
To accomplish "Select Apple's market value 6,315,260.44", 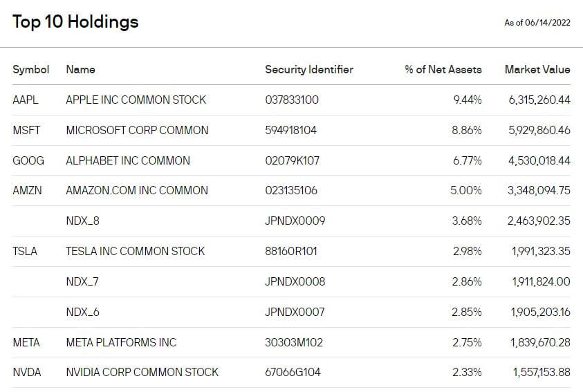I will 539,100.
